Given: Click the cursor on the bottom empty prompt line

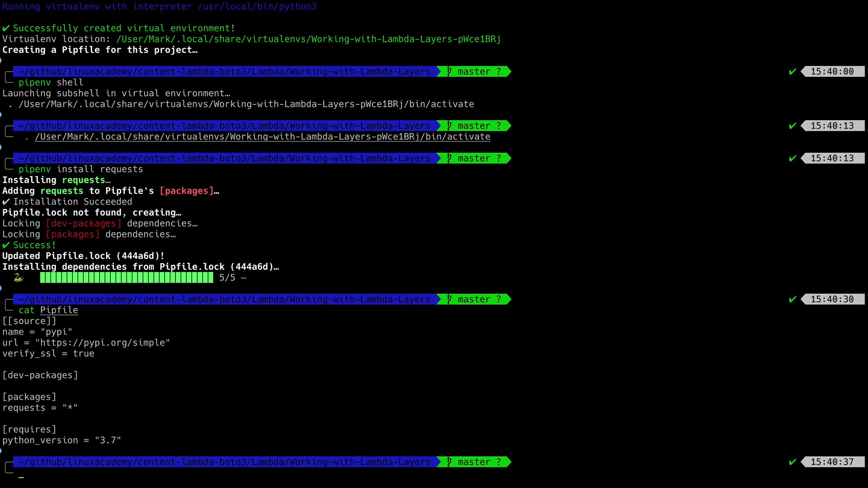Looking at the screenshot, I should click(x=21, y=476).
